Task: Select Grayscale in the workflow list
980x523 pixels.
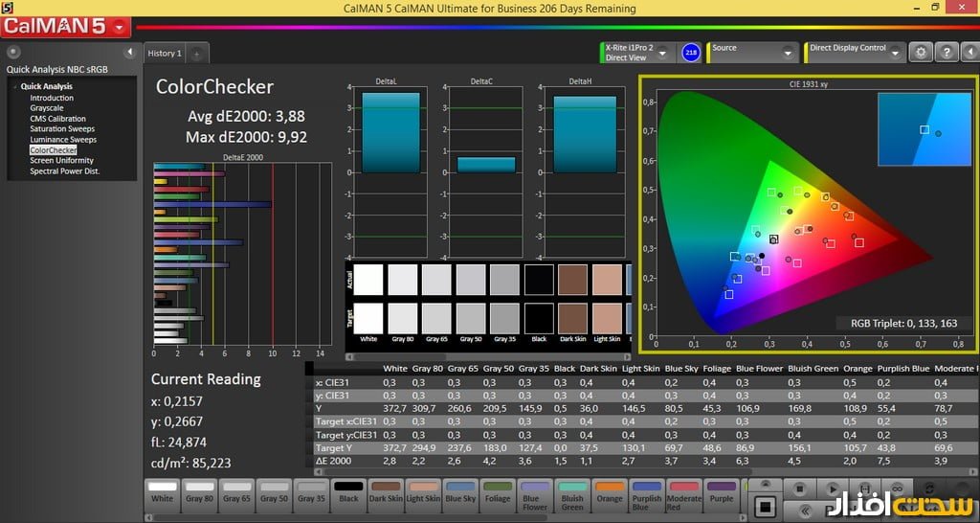Action: 46,108
